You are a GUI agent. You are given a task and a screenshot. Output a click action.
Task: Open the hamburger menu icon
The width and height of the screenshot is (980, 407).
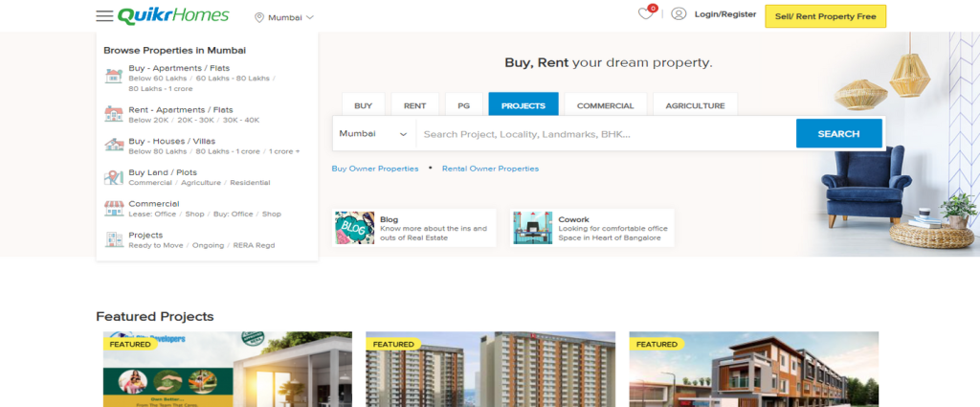104,16
